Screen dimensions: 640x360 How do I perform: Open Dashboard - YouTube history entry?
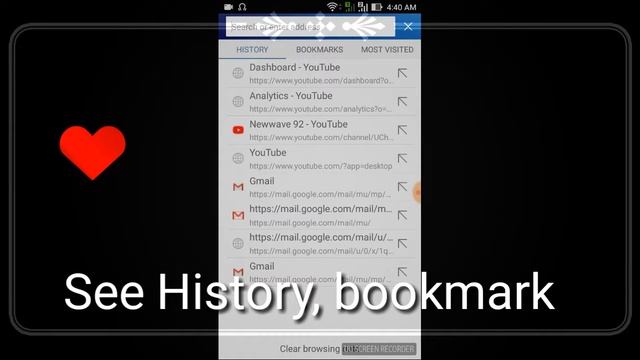(x=320, y=73)
